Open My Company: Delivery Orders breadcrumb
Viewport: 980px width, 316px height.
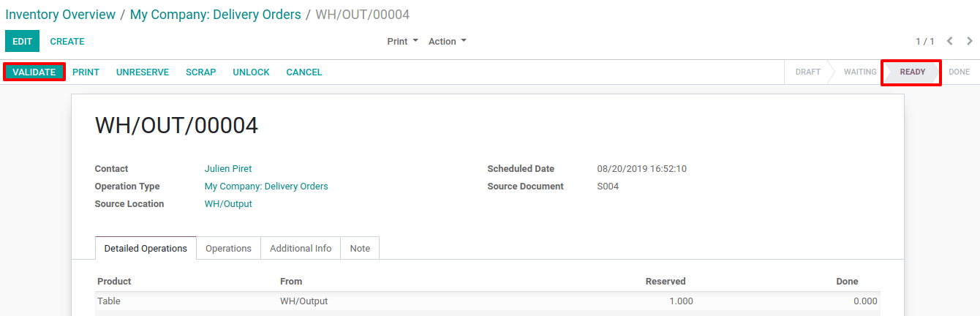pos(216,15)
